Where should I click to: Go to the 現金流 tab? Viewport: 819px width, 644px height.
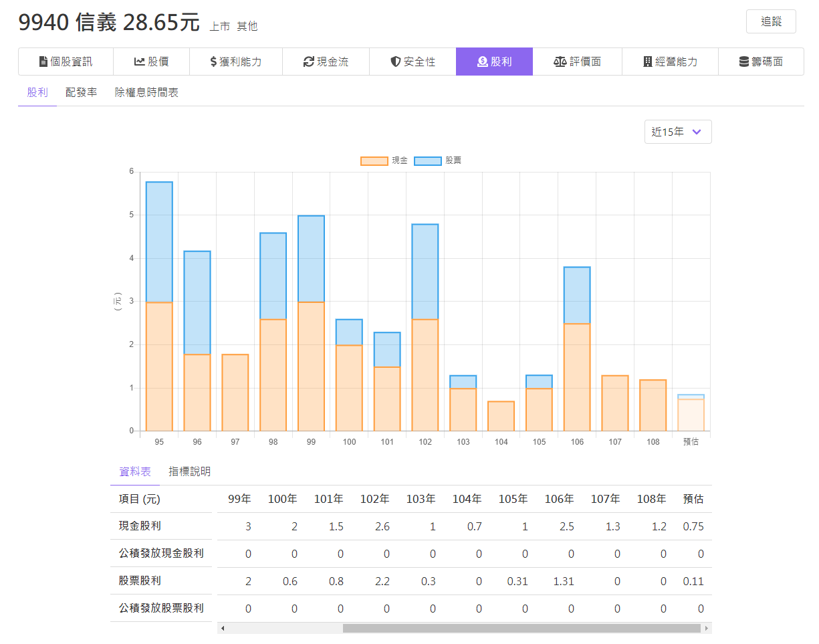pos(326,62)
